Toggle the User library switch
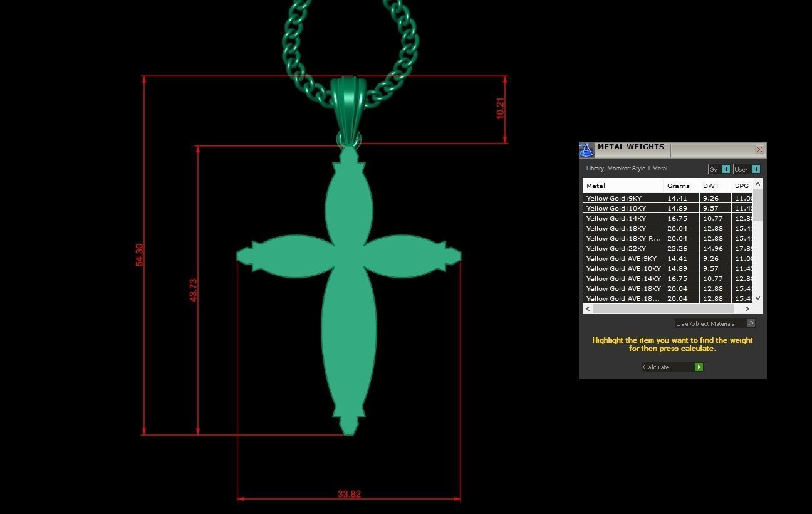 click(747, 169)
